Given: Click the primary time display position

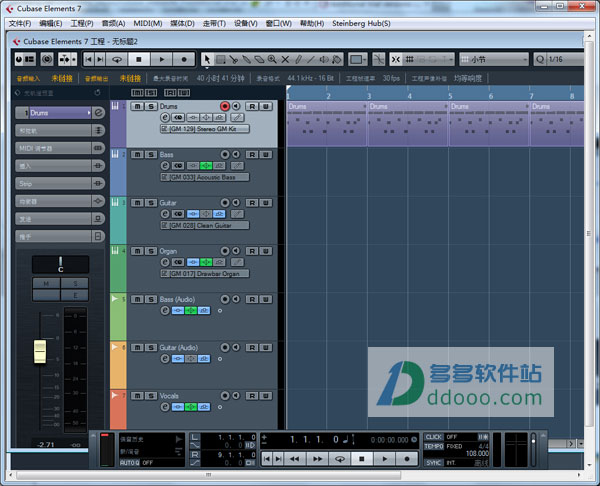Looking at the screenshot, I should click(x=314, y=440).
